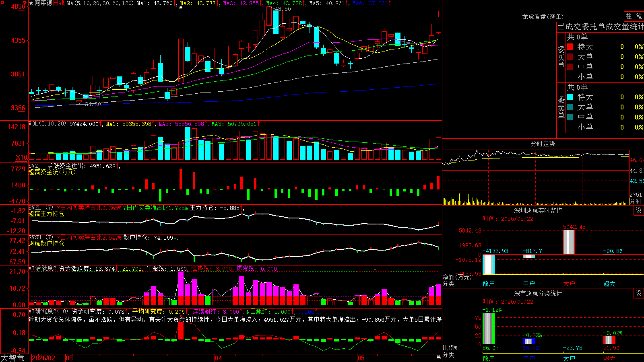Select the 04 month marker on timeline
644x362 pixels.
point(219,358)
